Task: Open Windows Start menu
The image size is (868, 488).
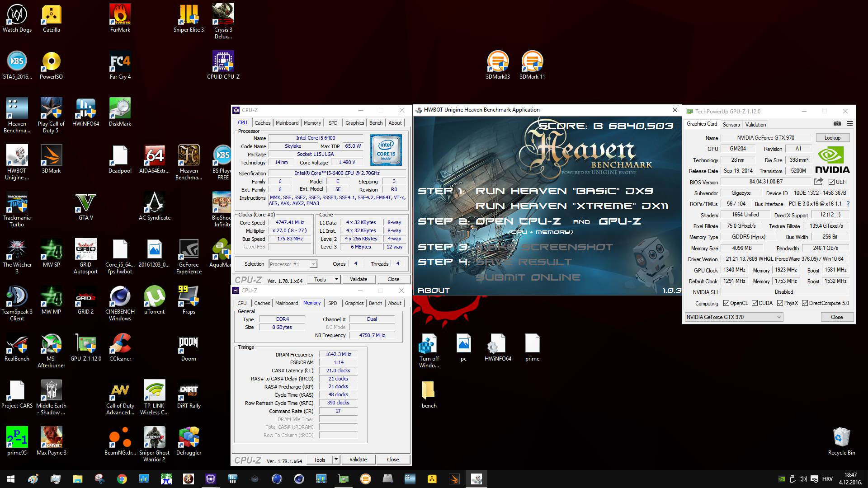Action: (x=11, y=479)
